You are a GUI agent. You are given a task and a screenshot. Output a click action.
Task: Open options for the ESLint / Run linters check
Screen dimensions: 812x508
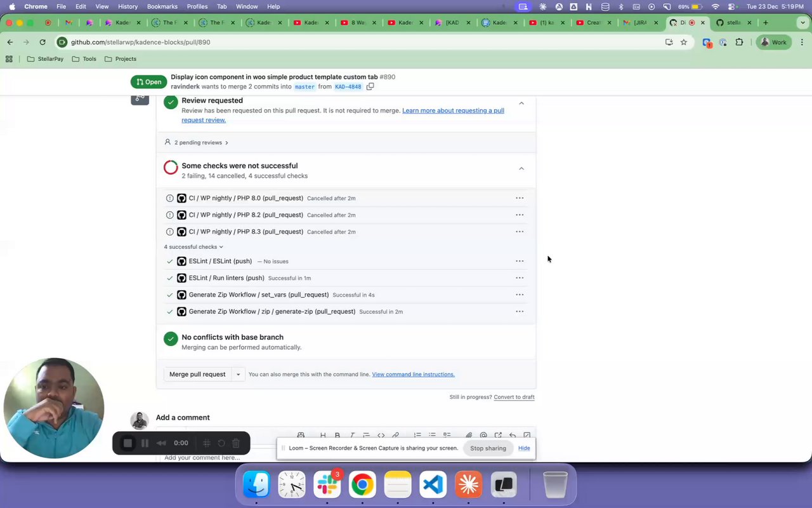tap(520, 278)
